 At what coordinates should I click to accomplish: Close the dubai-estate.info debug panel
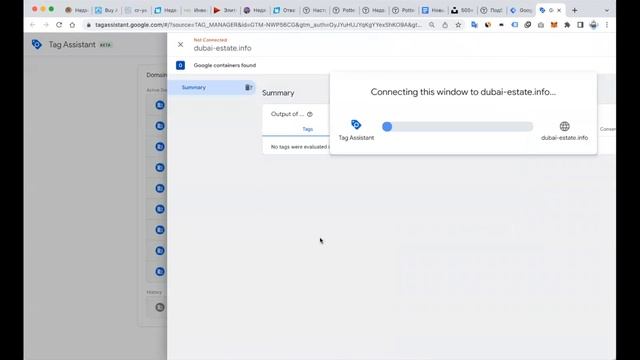[180, 44]
